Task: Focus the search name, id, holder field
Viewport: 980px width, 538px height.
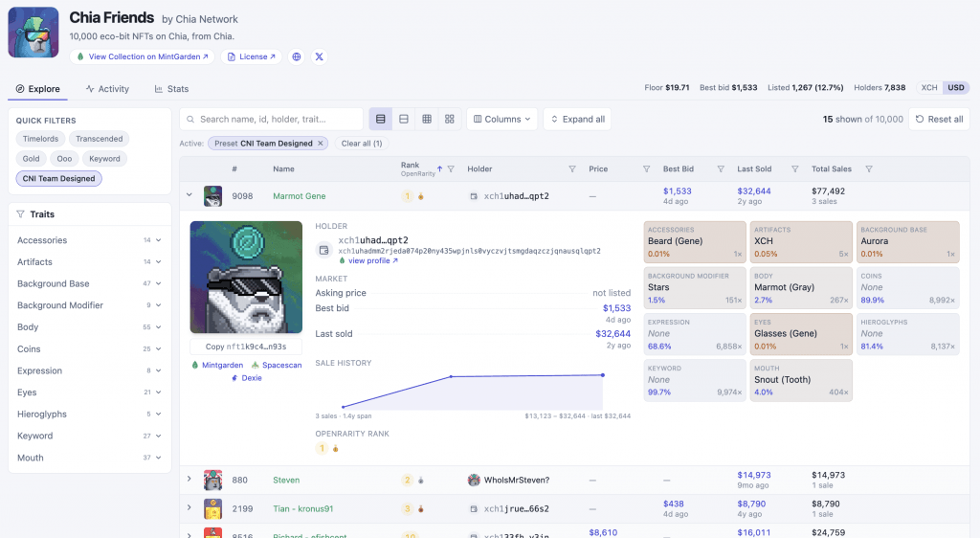Action: [272, 119]
